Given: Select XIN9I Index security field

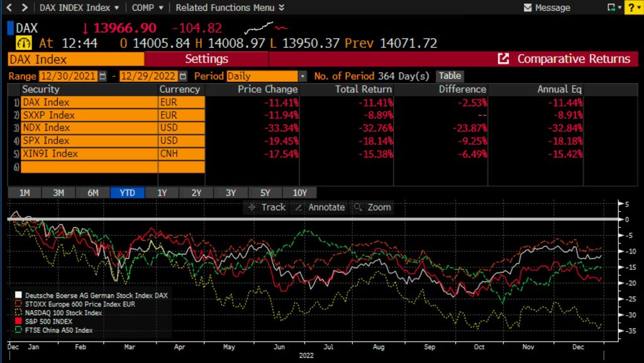Looking at the screenshot, I should pos(89,154).
